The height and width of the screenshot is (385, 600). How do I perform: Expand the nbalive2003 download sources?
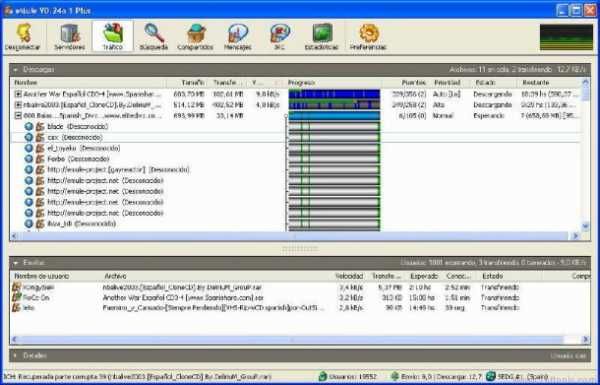18,104
